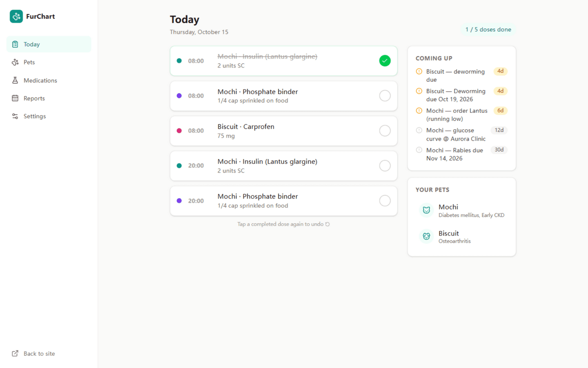Select the Today sidebar item

click(x=49, y=44)
